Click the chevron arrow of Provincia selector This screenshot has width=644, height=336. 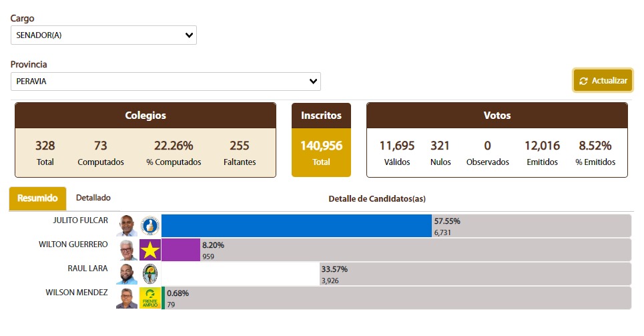point(313,81)
